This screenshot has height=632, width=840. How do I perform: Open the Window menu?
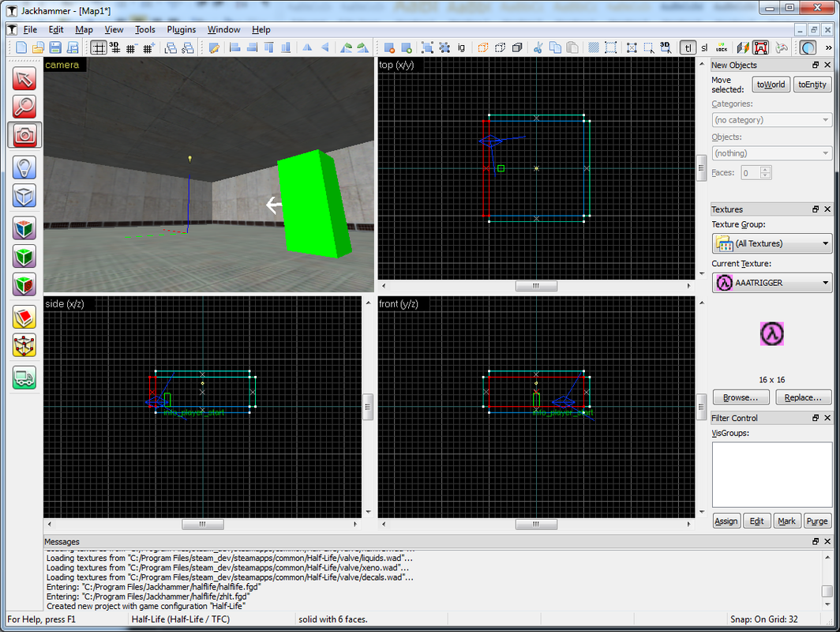point(223,29)
